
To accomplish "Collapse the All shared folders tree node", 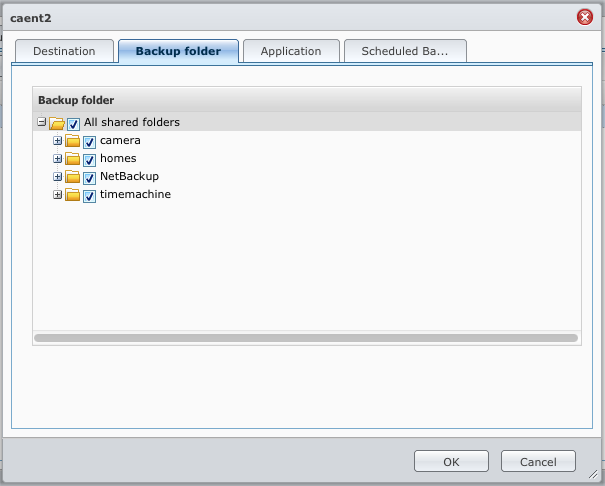I will (x=42, y=122).
